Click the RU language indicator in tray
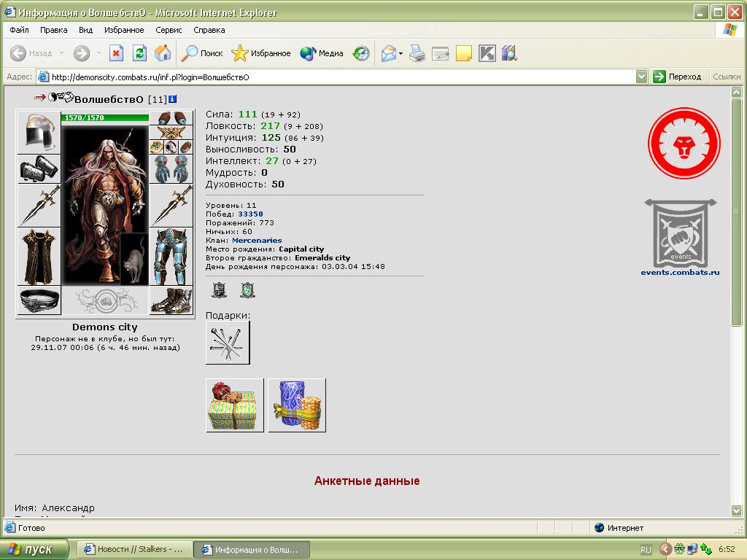The image size is (747, 560). click(646, 550)
